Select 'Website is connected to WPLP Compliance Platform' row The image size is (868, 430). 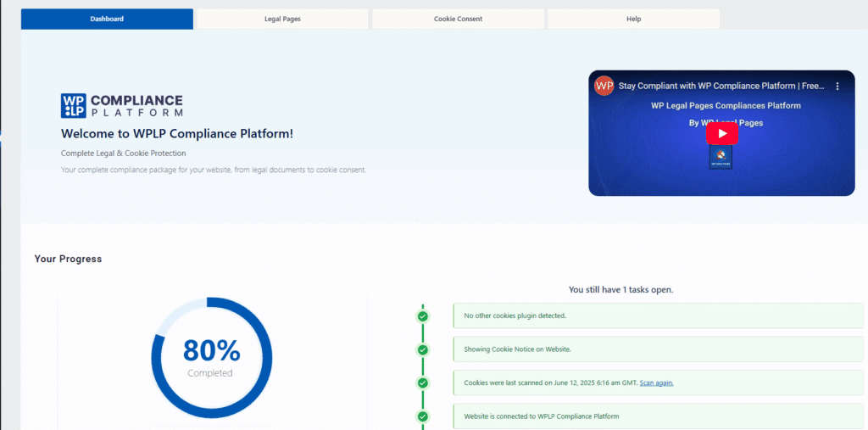tap(658, 416)
